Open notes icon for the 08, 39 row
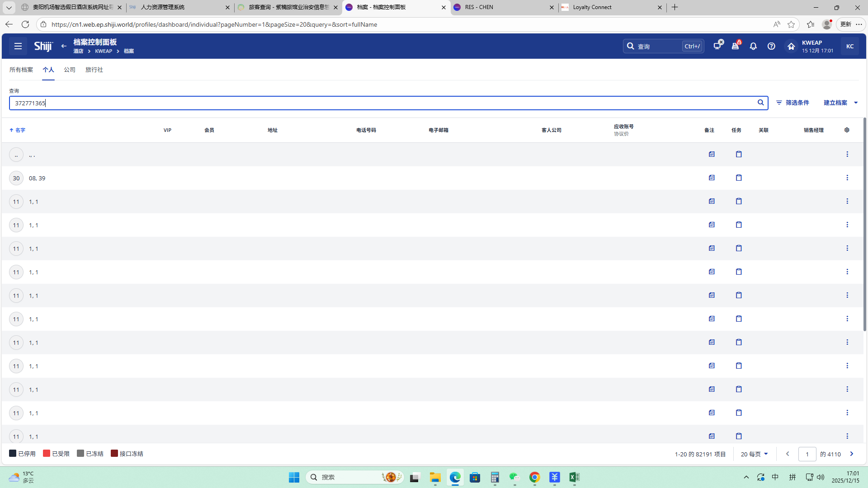868x488 pixels. click(x=712, y=178)
